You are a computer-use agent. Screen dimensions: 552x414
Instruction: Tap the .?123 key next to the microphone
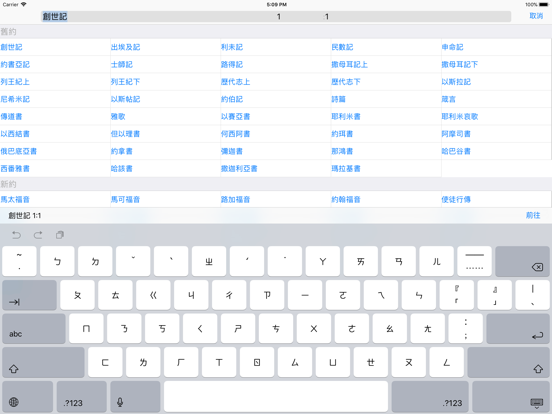(x=82, y=397)
